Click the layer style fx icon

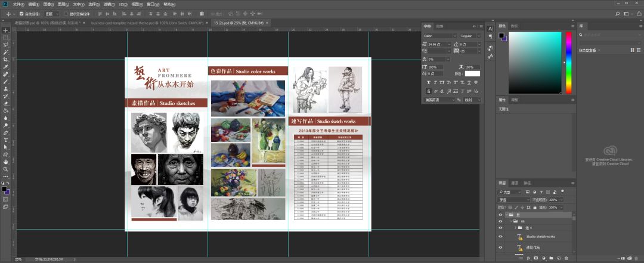tap(528, 258)
